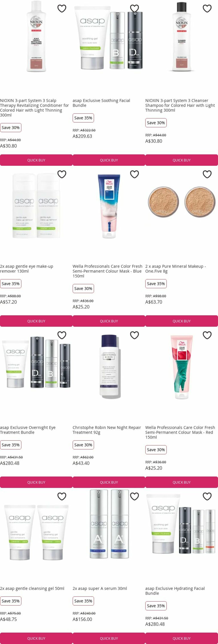
Task: Heart the asap Overnight Eye Treatment Bundle
Action: (62, 335)
